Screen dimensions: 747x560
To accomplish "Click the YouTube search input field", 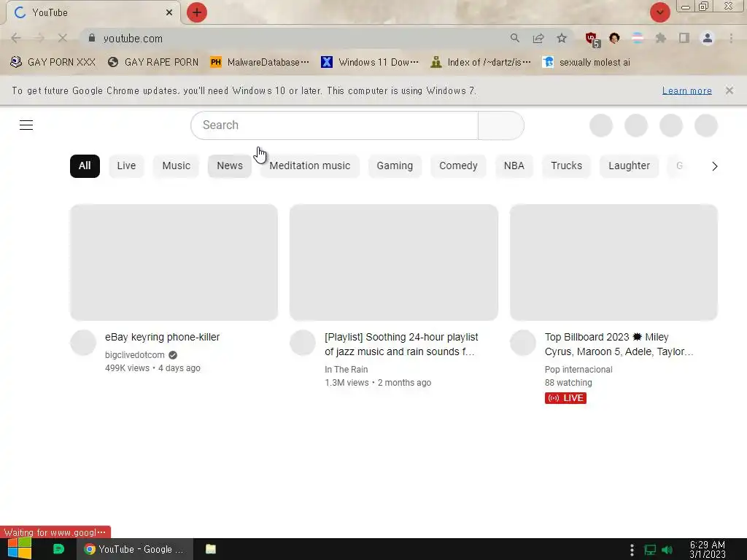I will (x=334, y=125).
